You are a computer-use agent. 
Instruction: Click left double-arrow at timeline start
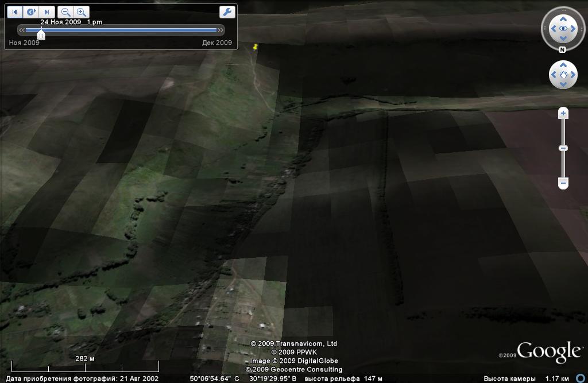pyautogui.click(x=22, y=30)
